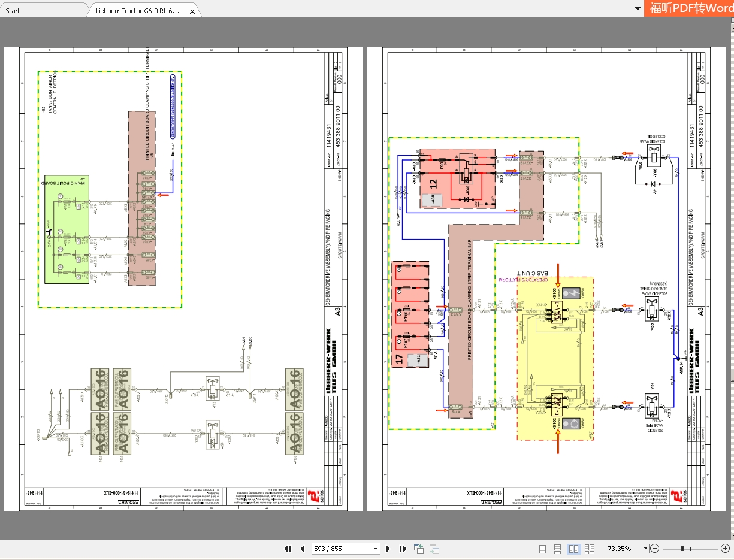The height and width of the screenshot is (560, 734).
Task: Click the zoom out minus icon
Action: (x=655, y=549)
